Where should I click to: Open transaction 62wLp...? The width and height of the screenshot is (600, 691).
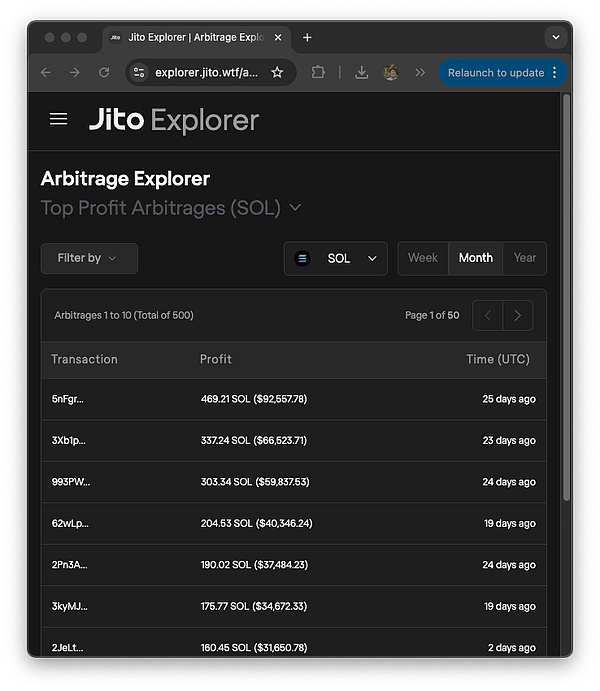[x=70, y=524]
